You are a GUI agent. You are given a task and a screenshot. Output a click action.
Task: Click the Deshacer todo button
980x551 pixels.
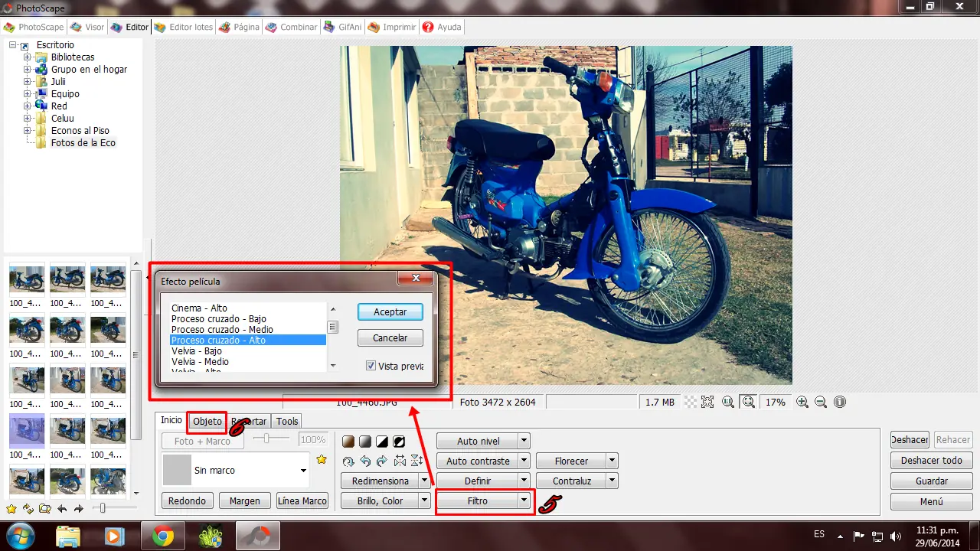click(x=932, y=460)
